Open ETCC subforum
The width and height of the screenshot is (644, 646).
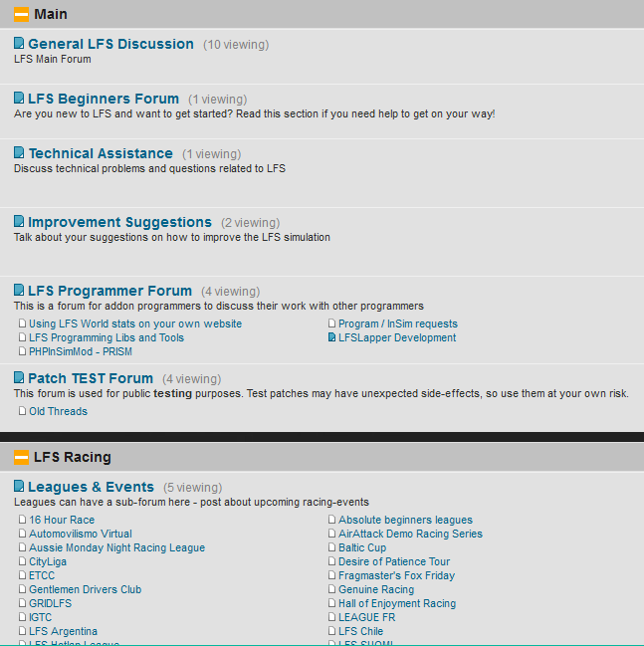(42, 575)
